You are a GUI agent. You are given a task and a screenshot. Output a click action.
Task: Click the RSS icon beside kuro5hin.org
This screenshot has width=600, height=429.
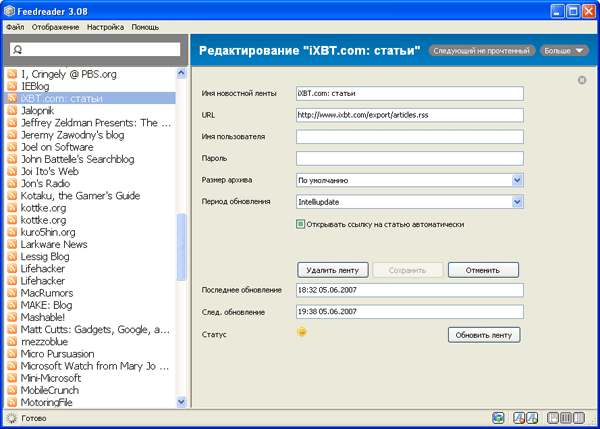click(12, 232)
